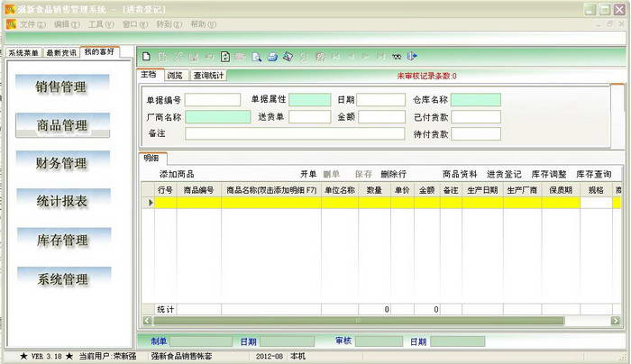This screenshot has width=631, height=364.
Task: Open the 商品资料 shortcut
Action: [x=460, y=174]
